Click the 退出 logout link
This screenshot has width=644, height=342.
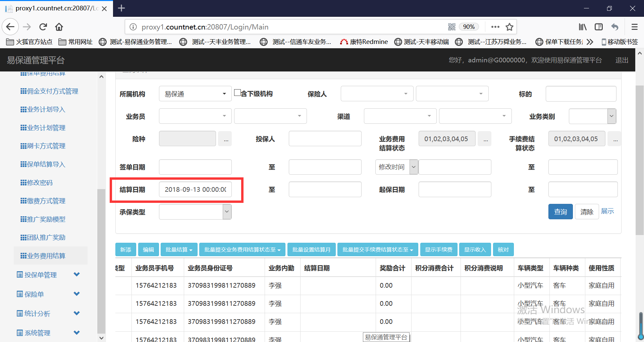tap(622, 60)
